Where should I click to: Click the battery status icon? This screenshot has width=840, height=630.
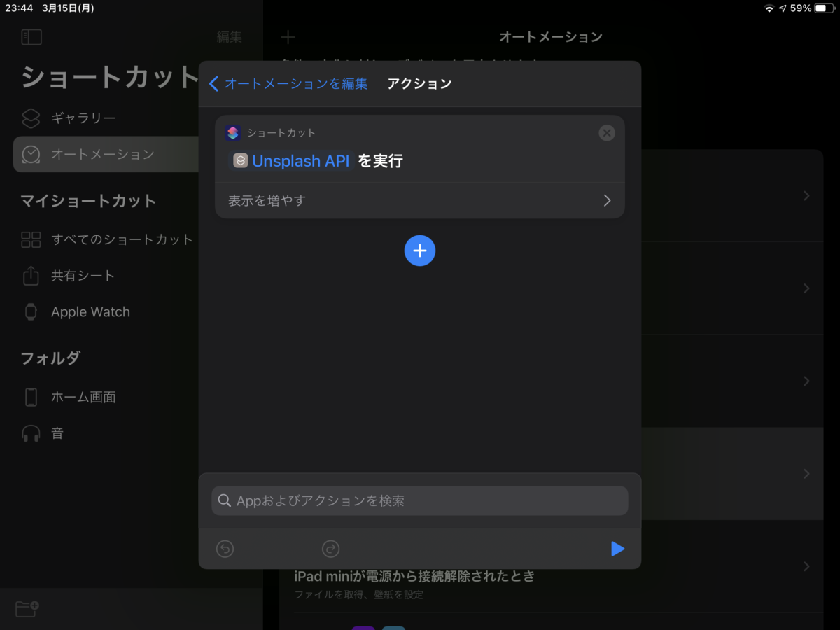pos(825,8)
